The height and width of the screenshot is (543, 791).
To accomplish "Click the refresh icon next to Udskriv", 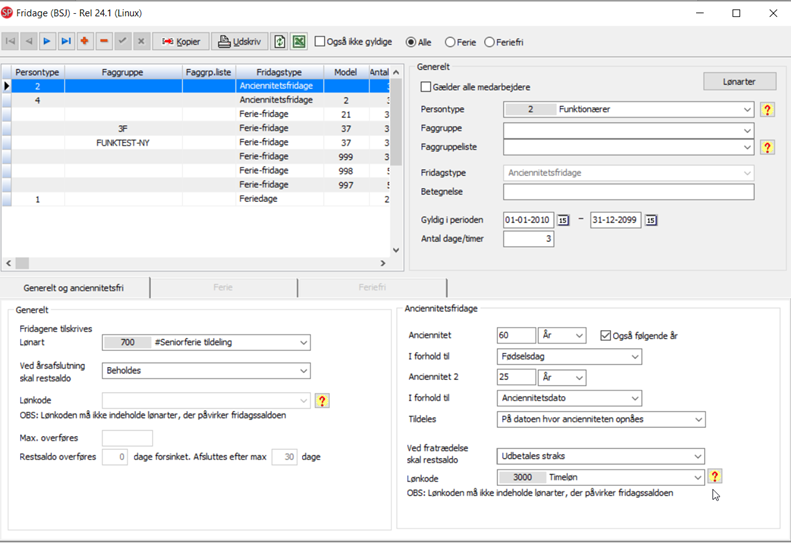I will coord(280,42).
